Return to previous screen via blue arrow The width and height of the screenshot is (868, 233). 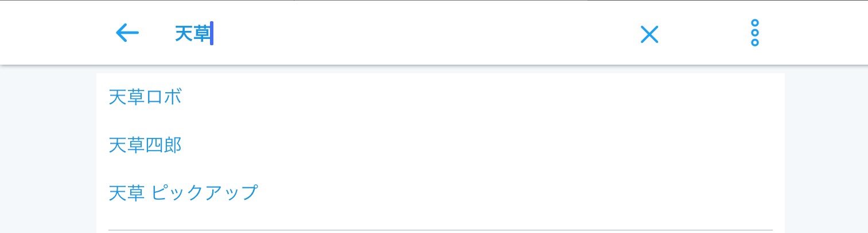127,33
